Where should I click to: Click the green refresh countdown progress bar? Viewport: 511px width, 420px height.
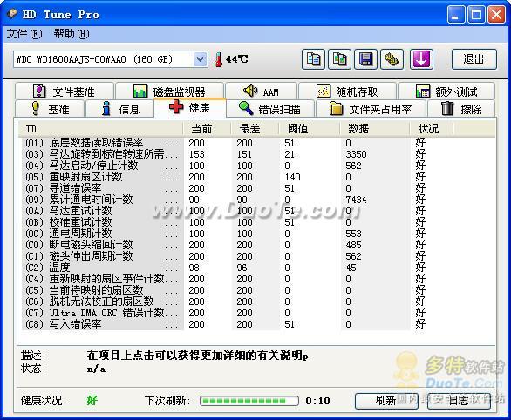[249, 401]
